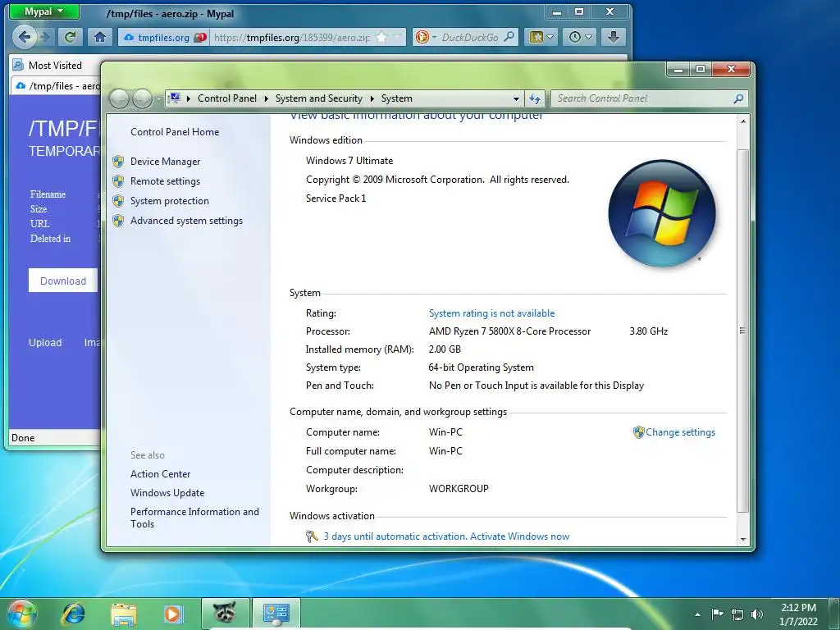This screenshot has width=840, height=630.
Task: Open System protection
Action: coord(169,201)
